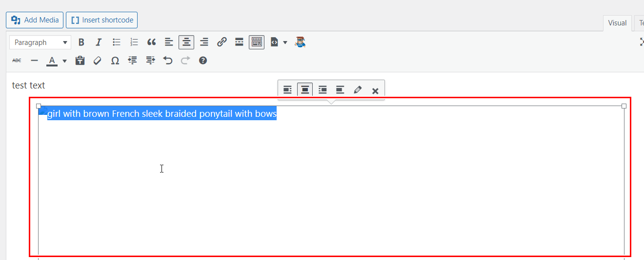Viewport: 644px width, 260px height.
Task: Undo the last edit
Action: click(x=168, y=61)
